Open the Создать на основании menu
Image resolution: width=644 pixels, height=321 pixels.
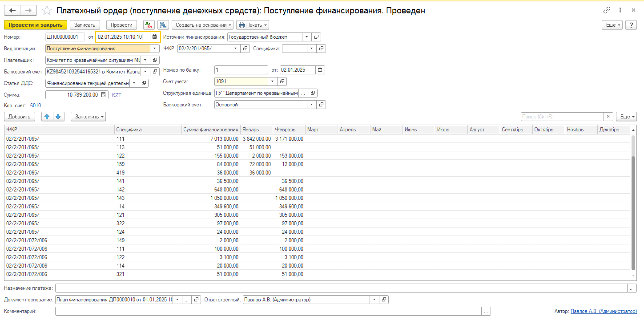pos(202,25)
